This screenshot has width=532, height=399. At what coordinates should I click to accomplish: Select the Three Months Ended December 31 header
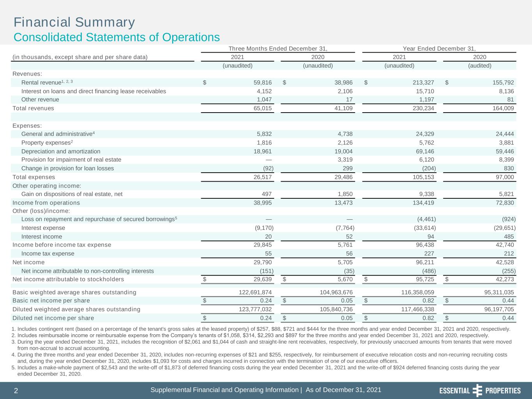pos(277,49)
